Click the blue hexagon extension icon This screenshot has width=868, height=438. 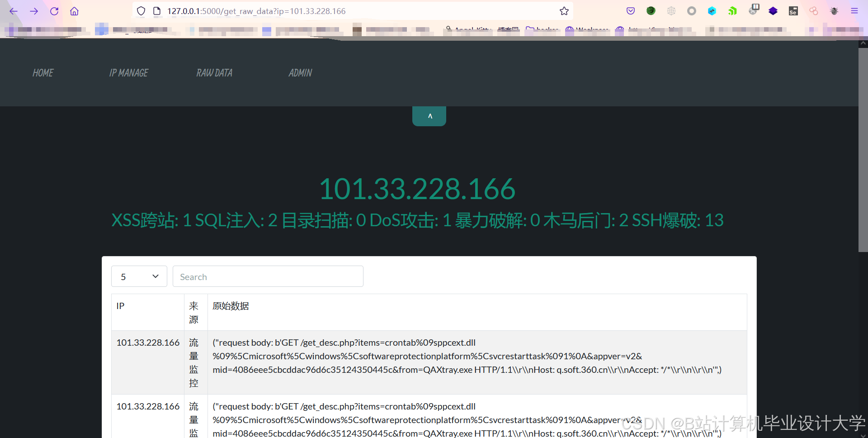(712, 11)
